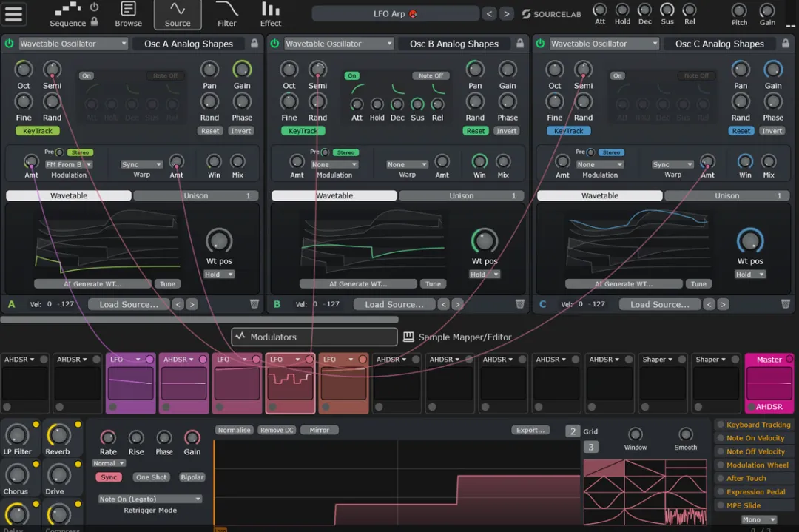The width and height of the screenshot is (799, 532).
Task: Click Osc B Reset button
Action: coord(476,131)
